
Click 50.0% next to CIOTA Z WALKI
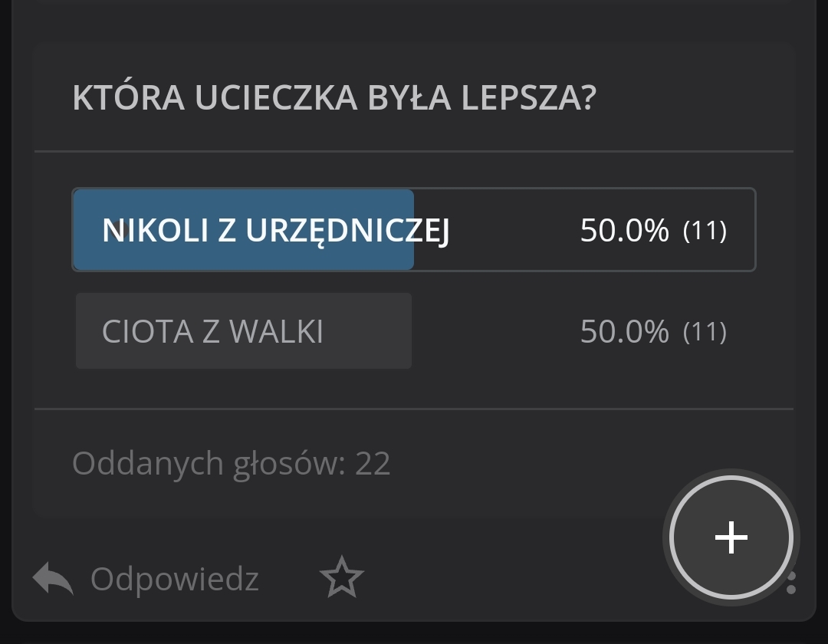tap(624, 331)
